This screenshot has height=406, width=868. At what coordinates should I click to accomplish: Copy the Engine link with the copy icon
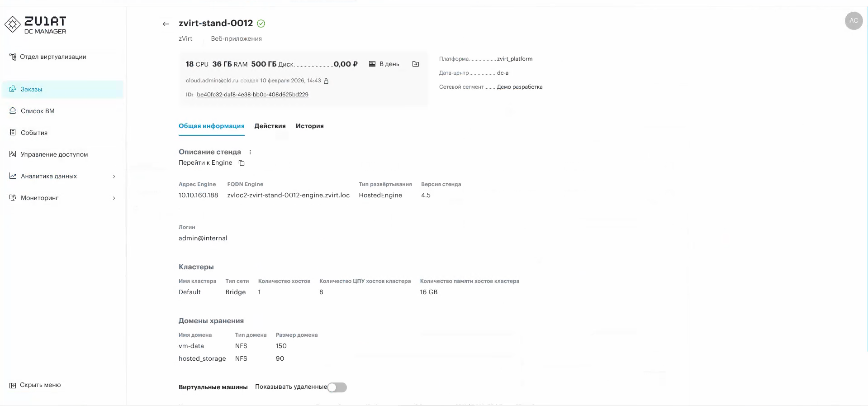coord(242,163)
